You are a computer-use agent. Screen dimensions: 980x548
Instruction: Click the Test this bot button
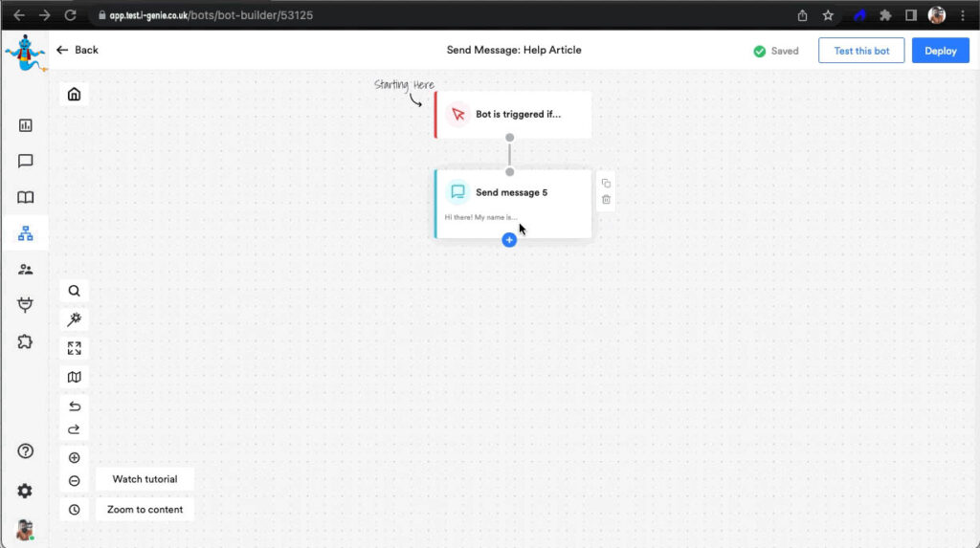coord(860,51)
